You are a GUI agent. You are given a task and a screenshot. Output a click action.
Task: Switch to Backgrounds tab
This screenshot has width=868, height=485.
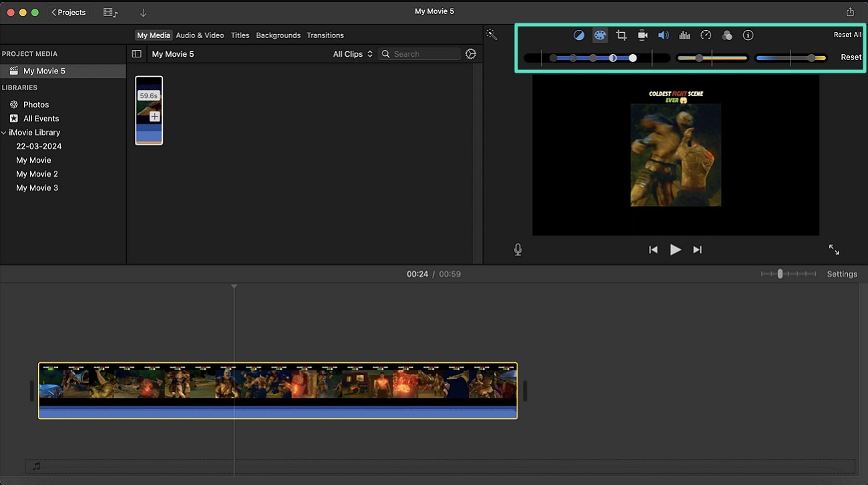point(278,35)
